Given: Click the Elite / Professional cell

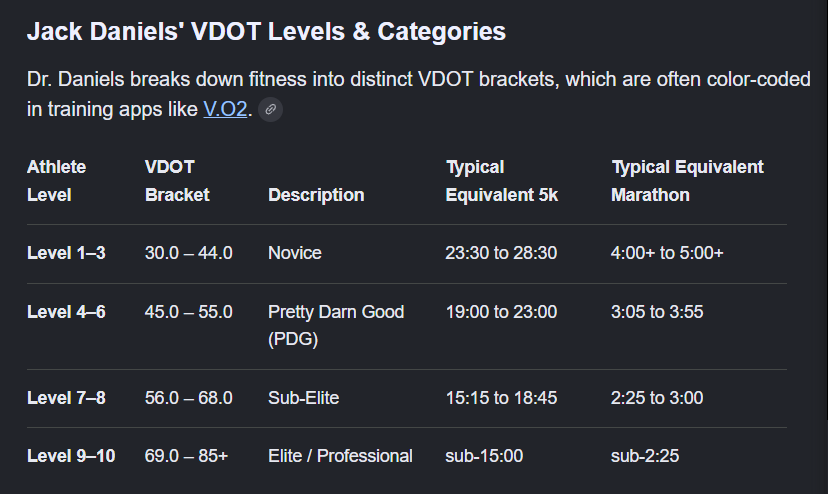Looking at the screenshot, I should click(340, 456).
